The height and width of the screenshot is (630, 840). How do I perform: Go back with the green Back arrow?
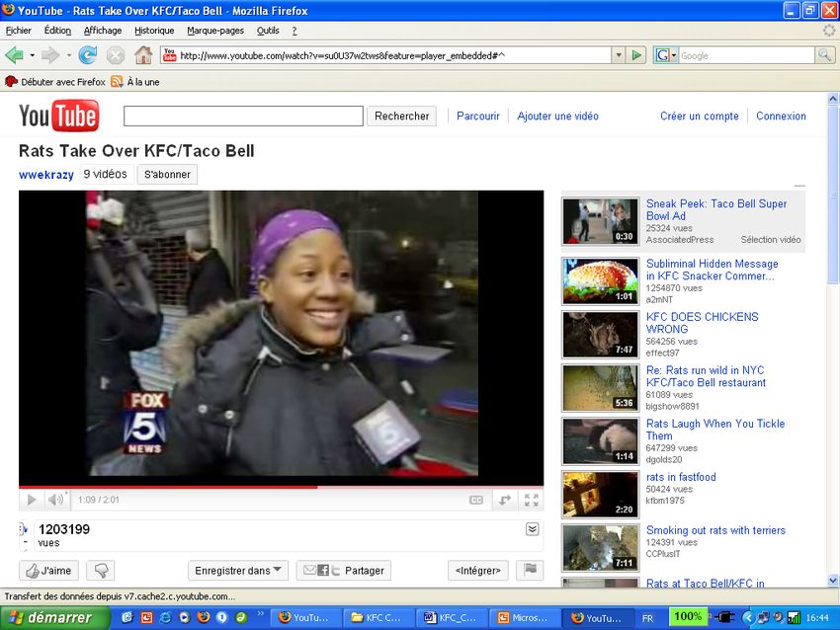click(x=14, y=55)
